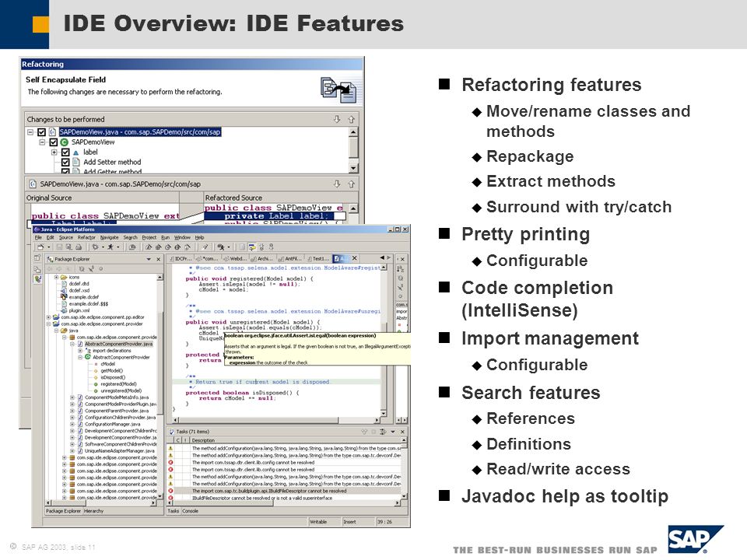Click the error icon of IBuildFileDescriptor import row

170,491
